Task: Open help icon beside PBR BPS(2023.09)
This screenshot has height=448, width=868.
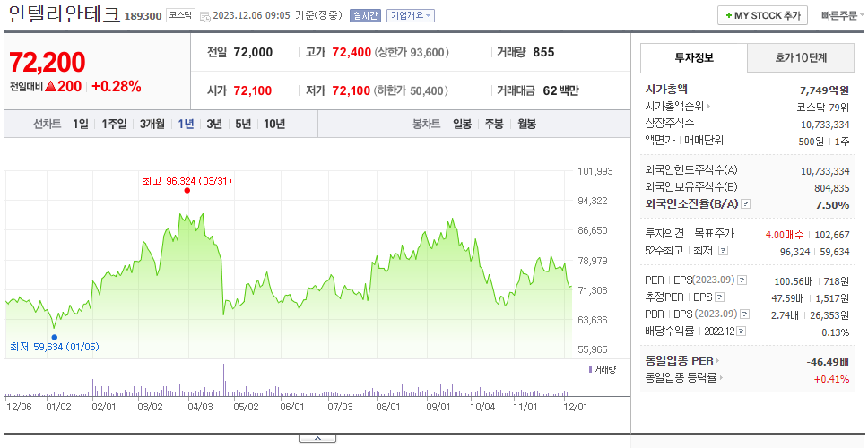Action: tap(745, 314)
